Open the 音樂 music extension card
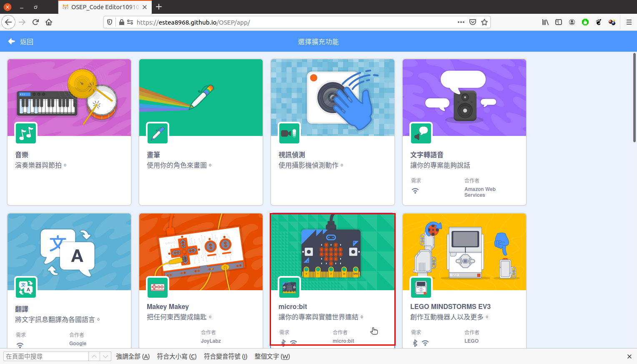The height and width of the screenshot is (364, 637). tap(69, 132)
